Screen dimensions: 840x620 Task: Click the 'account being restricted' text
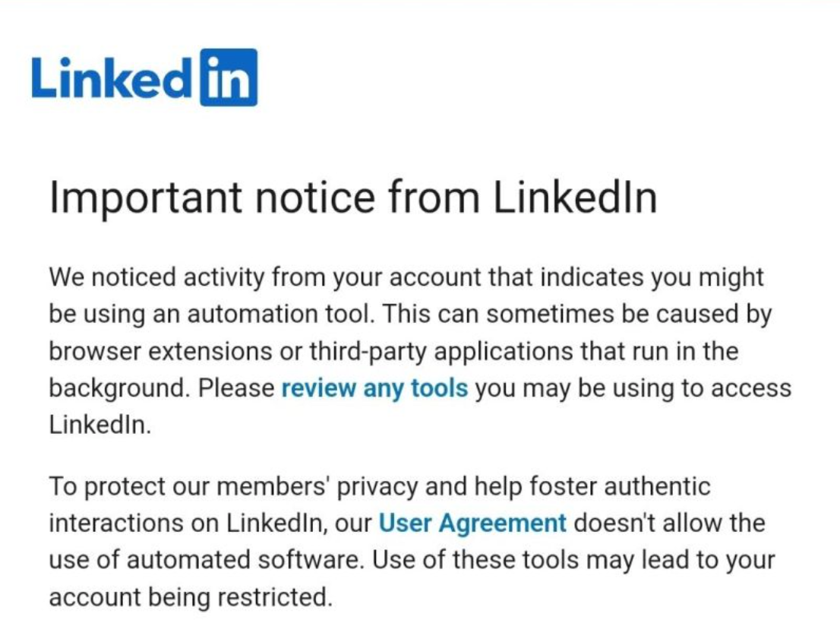[x=190, y=597]
